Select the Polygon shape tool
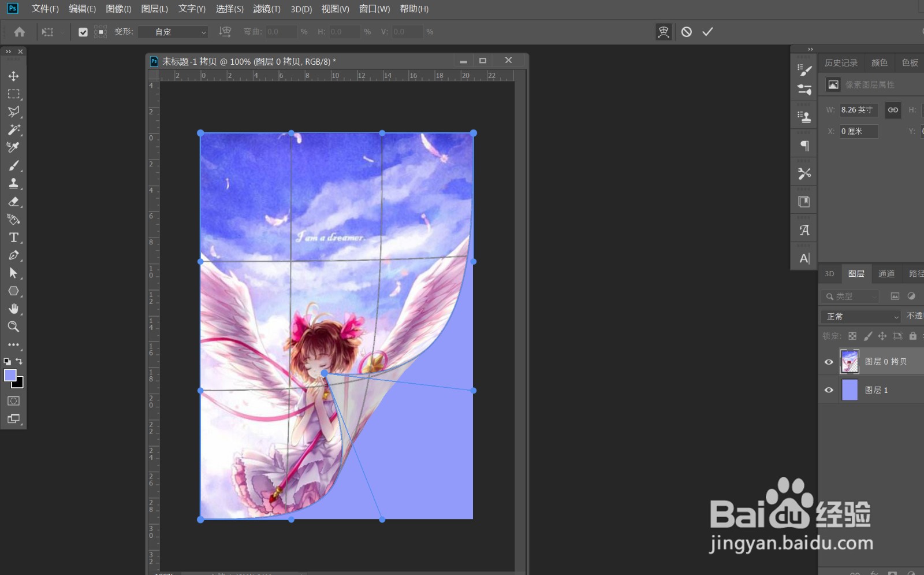Screen dimensions: 924x575 13,291
